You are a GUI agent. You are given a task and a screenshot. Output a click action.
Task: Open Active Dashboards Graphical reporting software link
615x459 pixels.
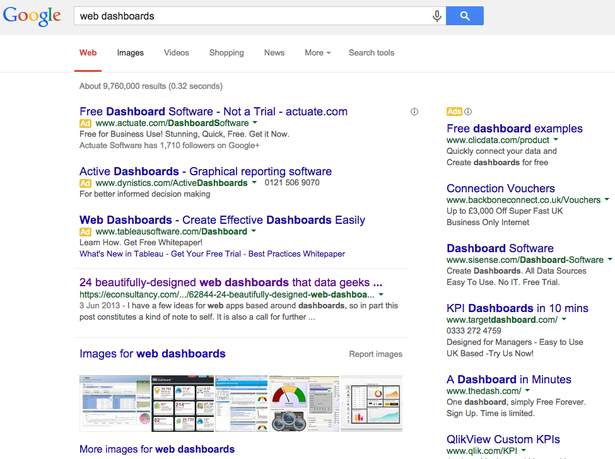tap(206, 171)
